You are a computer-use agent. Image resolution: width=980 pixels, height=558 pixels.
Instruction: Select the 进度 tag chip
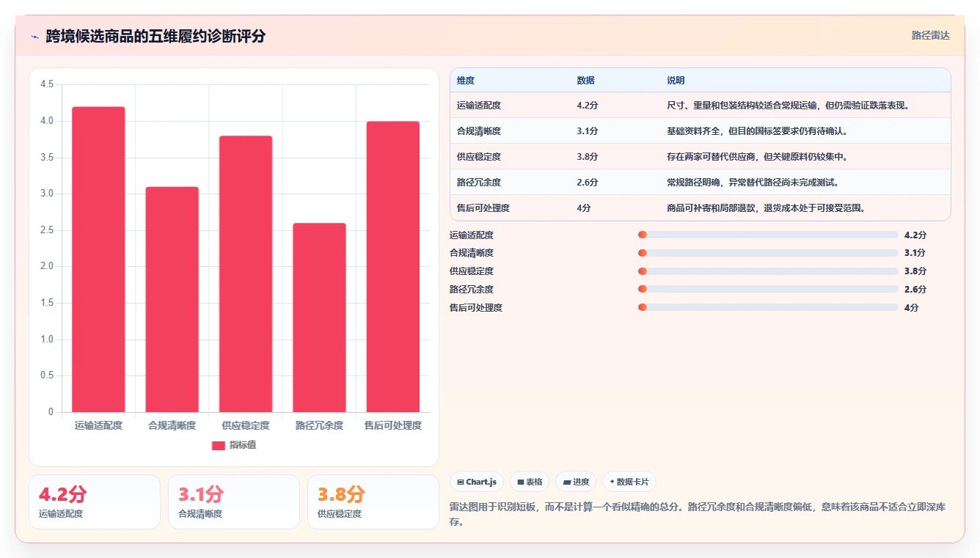[x=576, y=482]
